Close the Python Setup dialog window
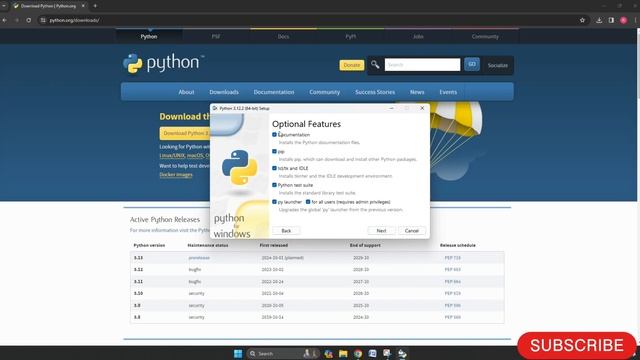 (422, 108)
